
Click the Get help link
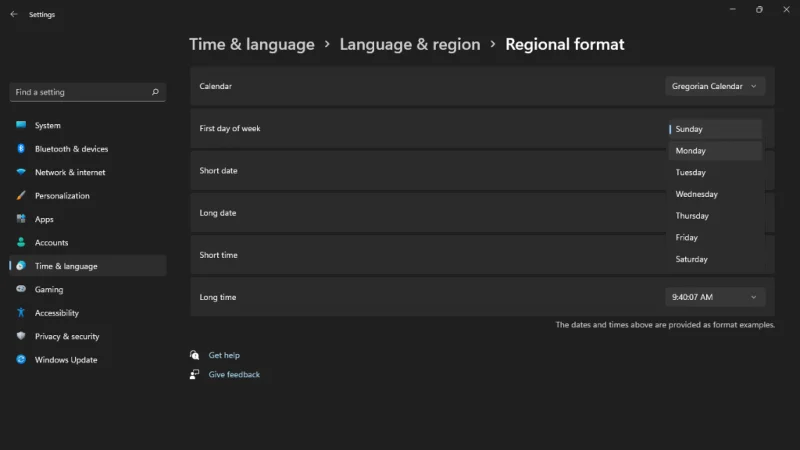(224, 355)
